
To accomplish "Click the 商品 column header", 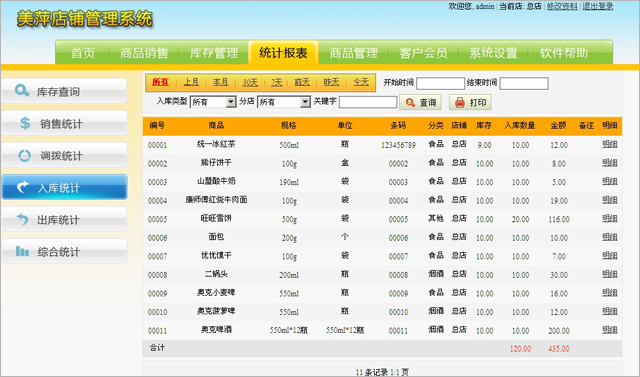I will 216,125.
